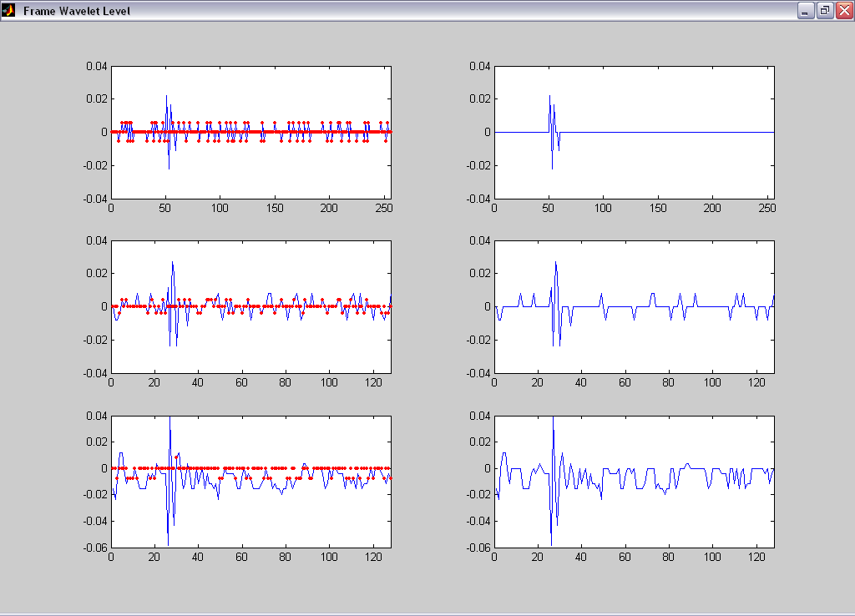The height and width of the screenshot is (616, 855).
Task: Minimize the Frame Wavelet Level window
Action: [806, 10]
